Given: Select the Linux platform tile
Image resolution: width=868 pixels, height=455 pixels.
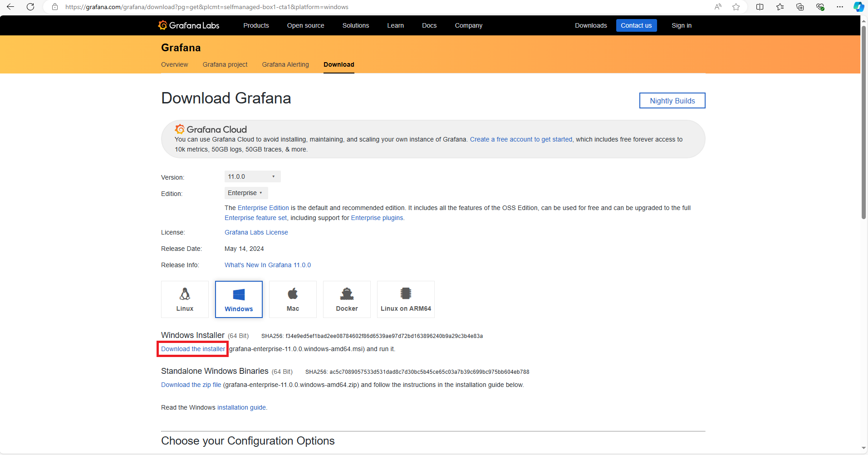Looking at the screenshot, I should coord(185,299).
